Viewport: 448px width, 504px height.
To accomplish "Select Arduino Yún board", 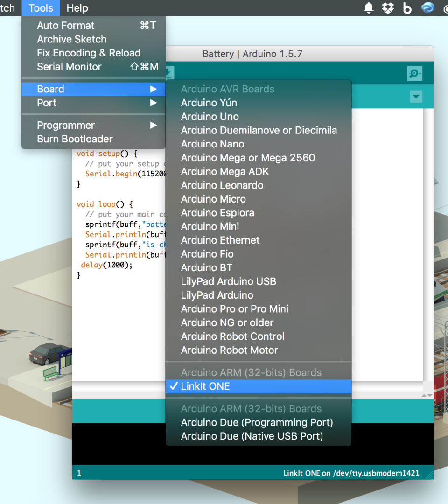I will [x=259, y=103].
